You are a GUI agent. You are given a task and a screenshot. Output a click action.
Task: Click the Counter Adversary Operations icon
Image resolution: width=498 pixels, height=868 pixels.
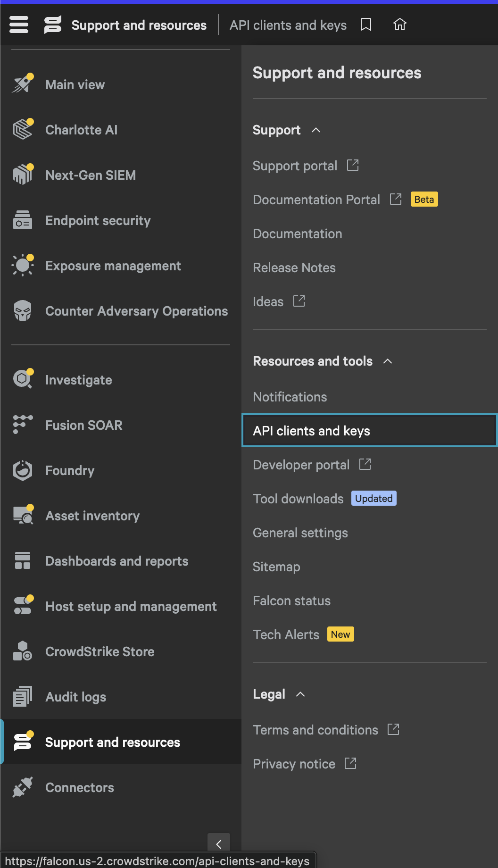tap(23, 310)
